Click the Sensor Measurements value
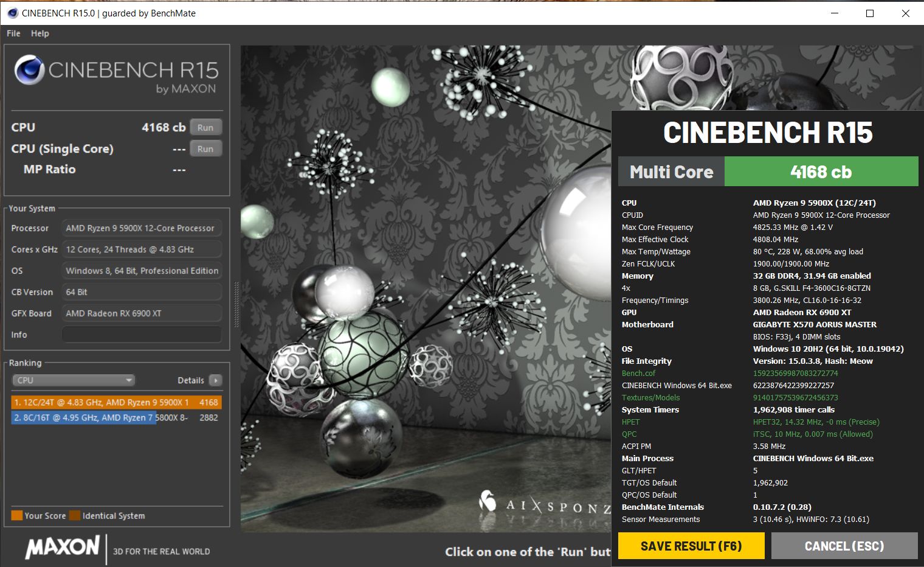924x567 pixels. [x=811, y=519]
